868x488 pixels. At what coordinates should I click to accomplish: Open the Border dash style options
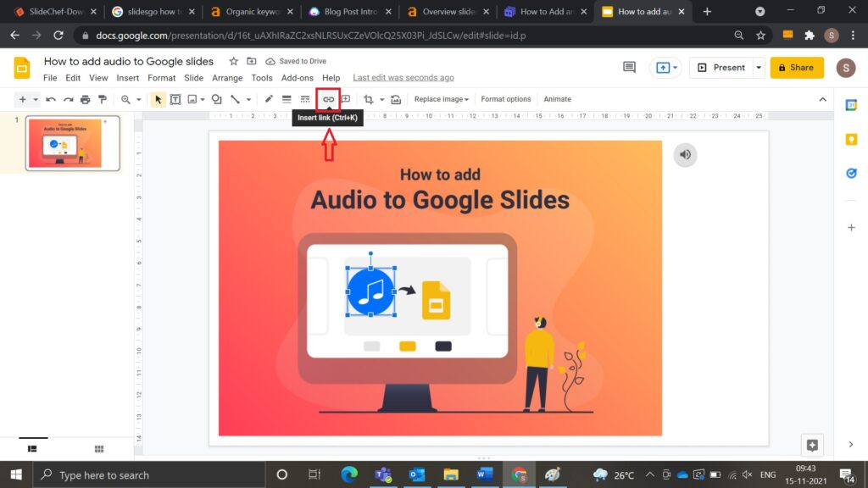(305, 100)
